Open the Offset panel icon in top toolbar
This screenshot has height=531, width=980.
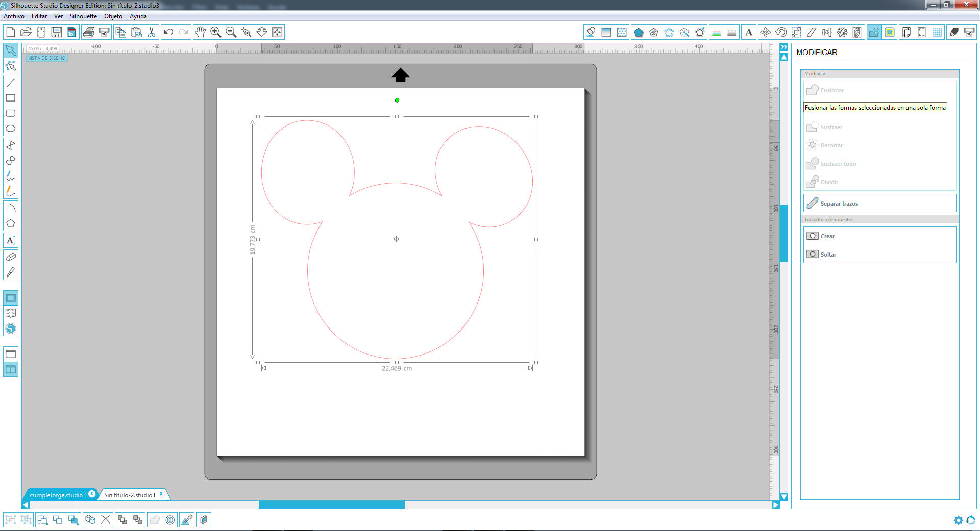[890, 32]
